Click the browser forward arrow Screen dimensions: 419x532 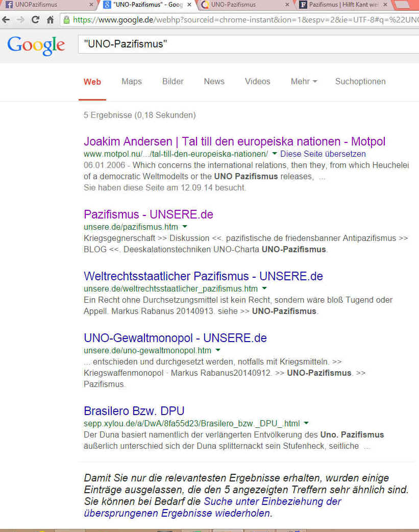[20, 20]
